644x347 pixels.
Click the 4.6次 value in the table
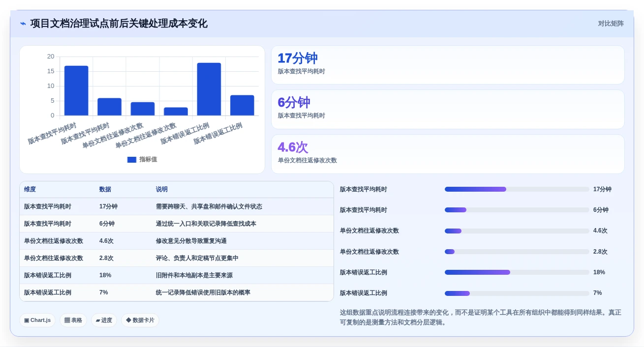(x=106, y=241)
